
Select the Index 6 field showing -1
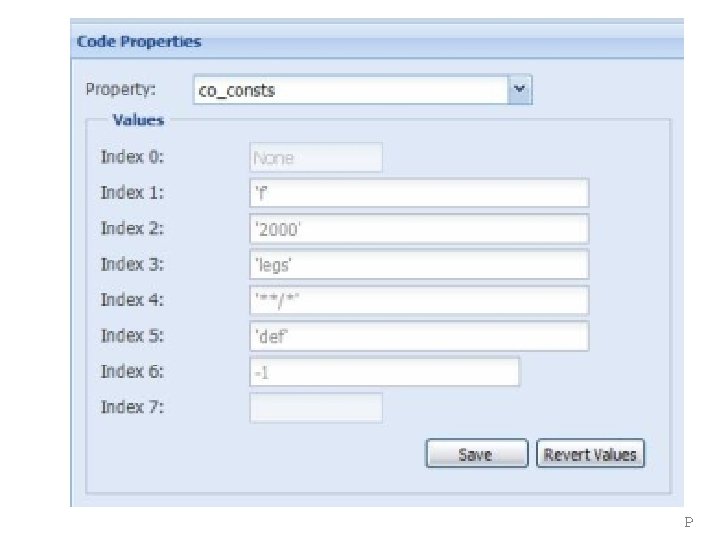pyautogui.click(x=384, y=372)
